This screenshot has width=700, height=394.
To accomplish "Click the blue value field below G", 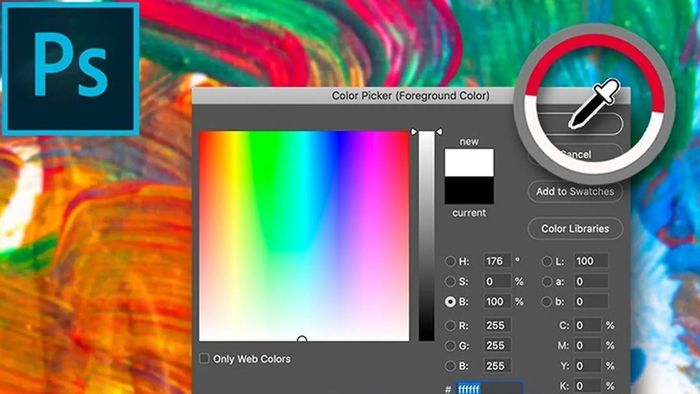I will tap(497, 366).
